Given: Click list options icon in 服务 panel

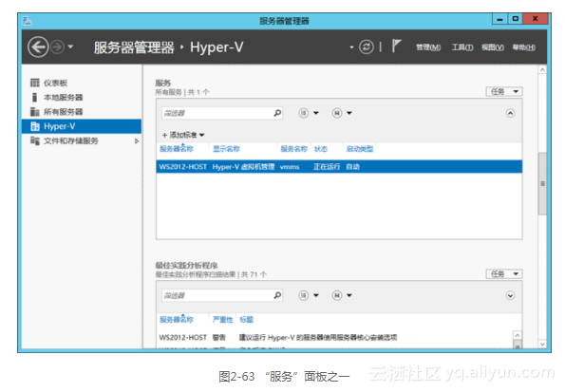Looking at the screenshot, I should click(x=304, y=113).
